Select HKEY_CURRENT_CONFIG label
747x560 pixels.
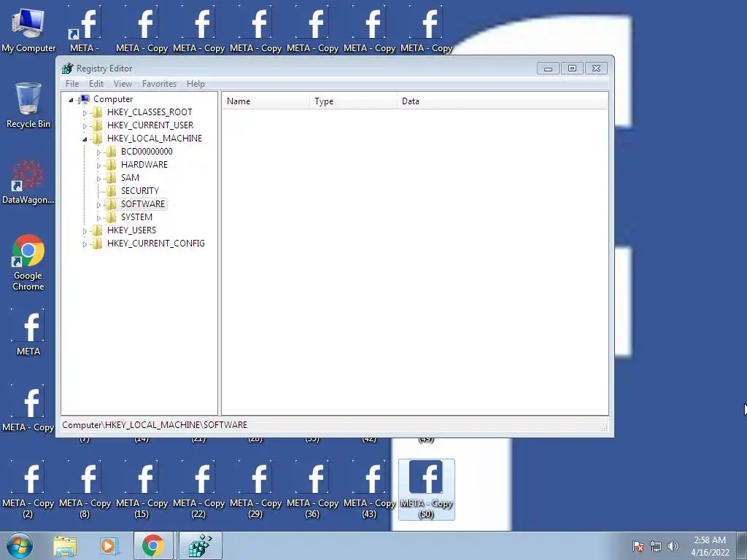click(x=156, y=244)
